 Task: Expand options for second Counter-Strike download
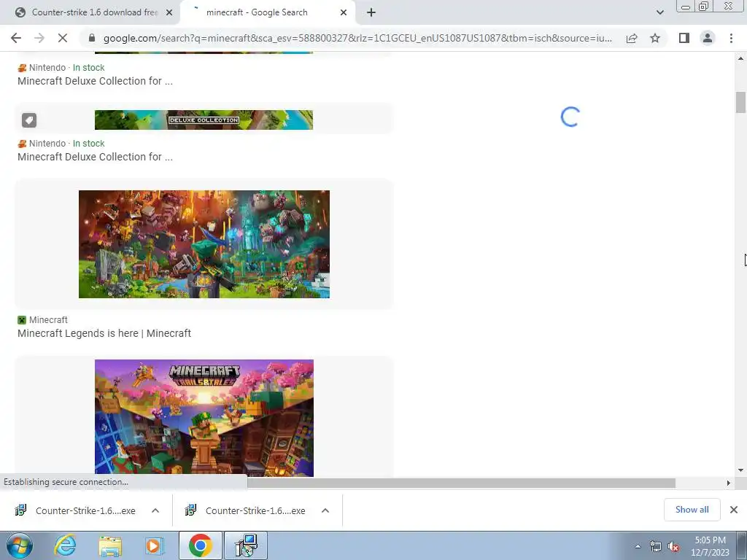tap(325, 510)
